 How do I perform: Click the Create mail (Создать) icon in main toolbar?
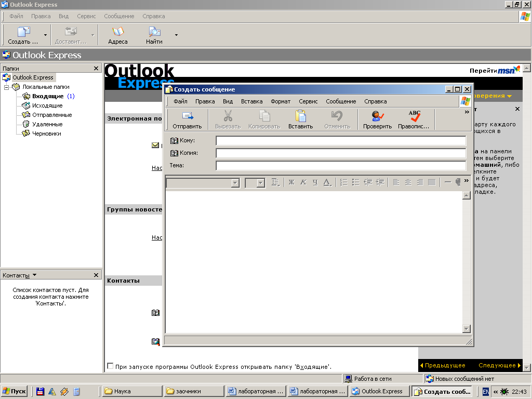(24, 32)
